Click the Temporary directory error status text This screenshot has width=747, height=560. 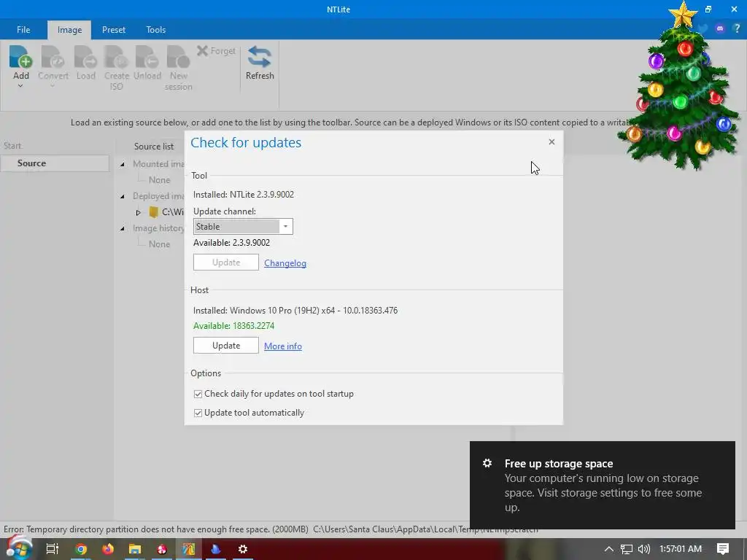point(271,529)
